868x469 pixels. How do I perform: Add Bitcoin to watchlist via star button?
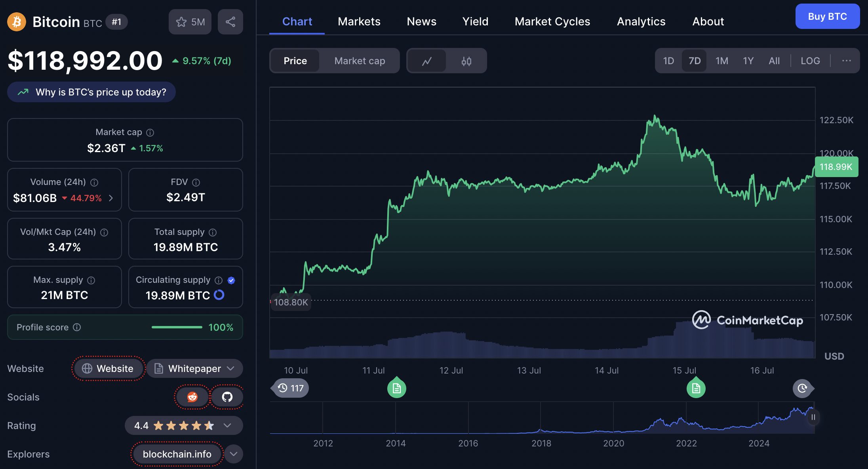point(190,22)
